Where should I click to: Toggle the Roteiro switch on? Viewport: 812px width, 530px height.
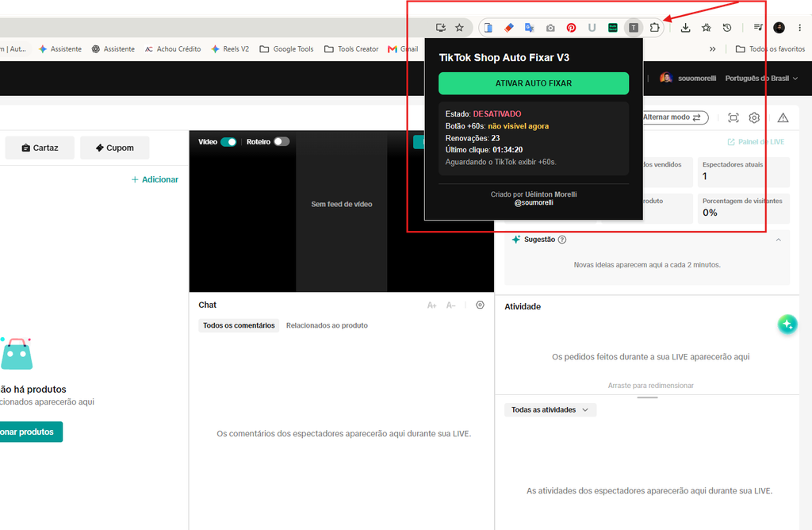pyautogui.click(x=282, y=141)
